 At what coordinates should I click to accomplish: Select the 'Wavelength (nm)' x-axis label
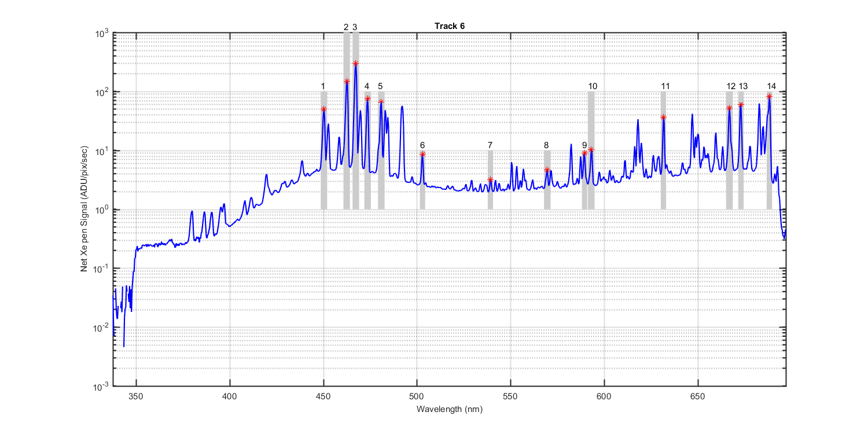449,409
